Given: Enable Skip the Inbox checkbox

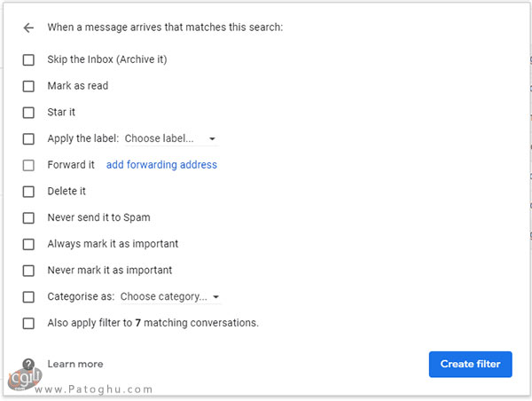Looking at the screenshot, I should pyautogui.click(x=28, y=59).
